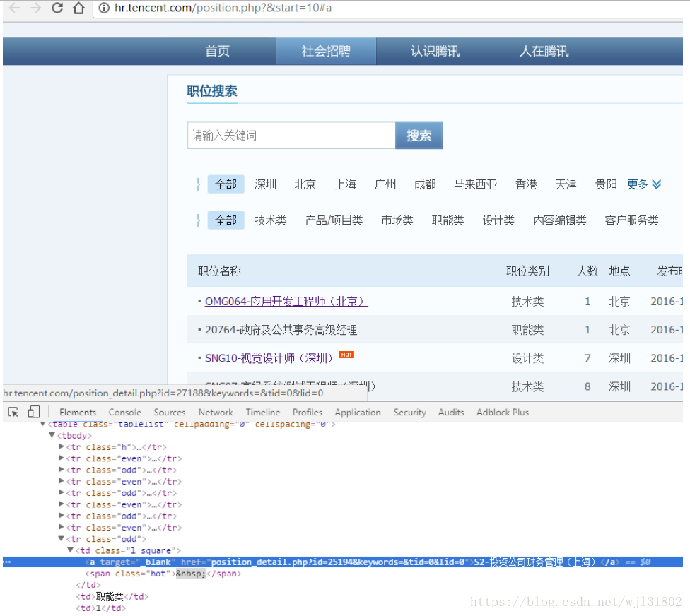
Task: Switch to DevTools Elements tab
Action: coord(78,413)
